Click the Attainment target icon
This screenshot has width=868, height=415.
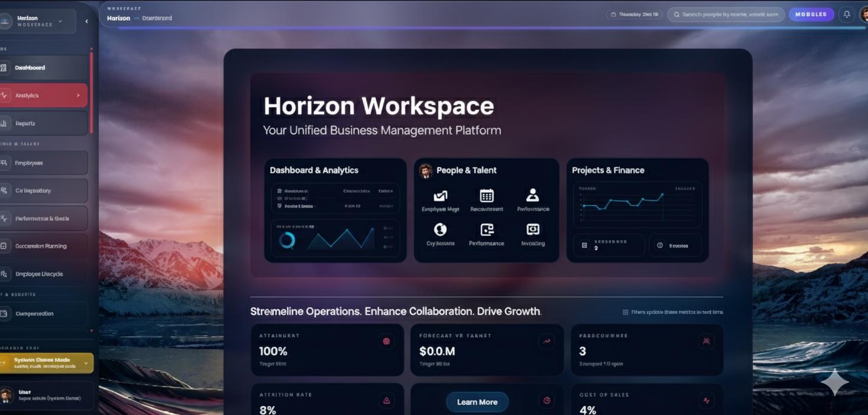(386, 341)
